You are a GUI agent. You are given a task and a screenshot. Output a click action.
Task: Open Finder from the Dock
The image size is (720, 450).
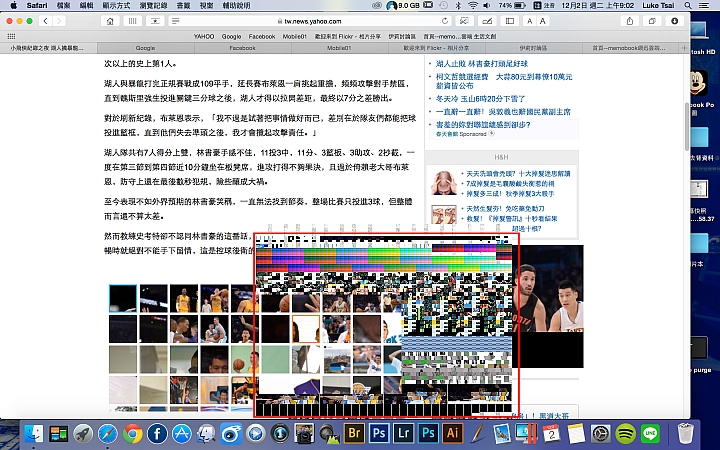point(33,433)
